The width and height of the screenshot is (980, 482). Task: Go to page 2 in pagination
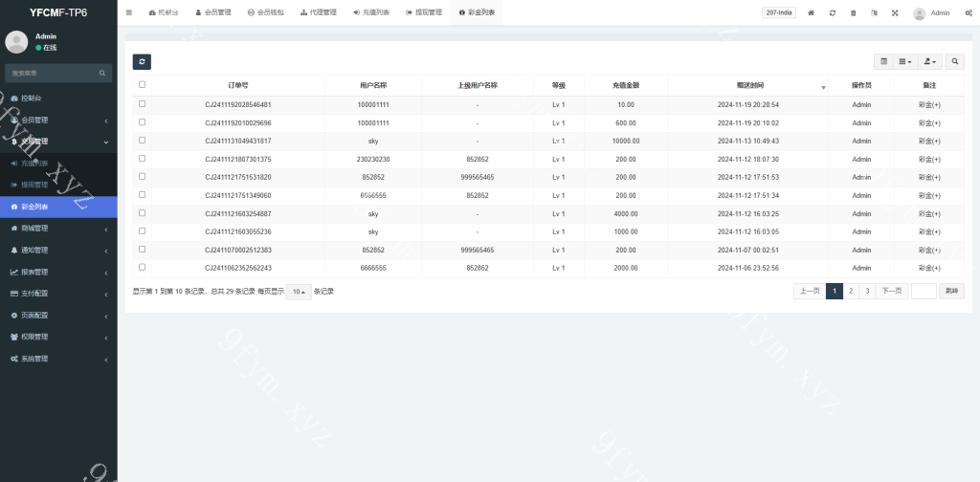pyautogui.click(x=851, y=291)
